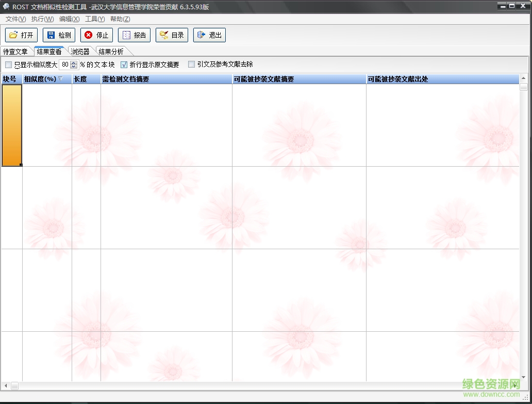532x404 pixels.
Task: Sort by 相似度(%) column header arrow
Action: [60, 79]
